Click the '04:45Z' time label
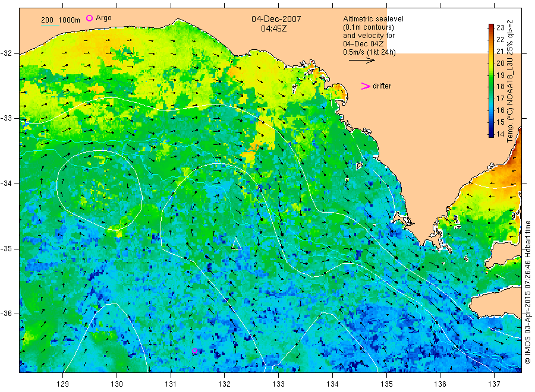 click(x=274, y=29)
